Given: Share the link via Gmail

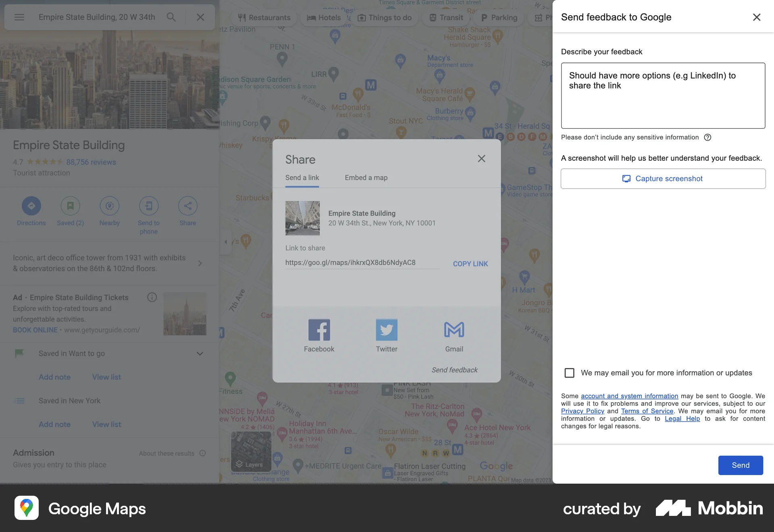Looking at the screenshot, I should tap(454, 329).
